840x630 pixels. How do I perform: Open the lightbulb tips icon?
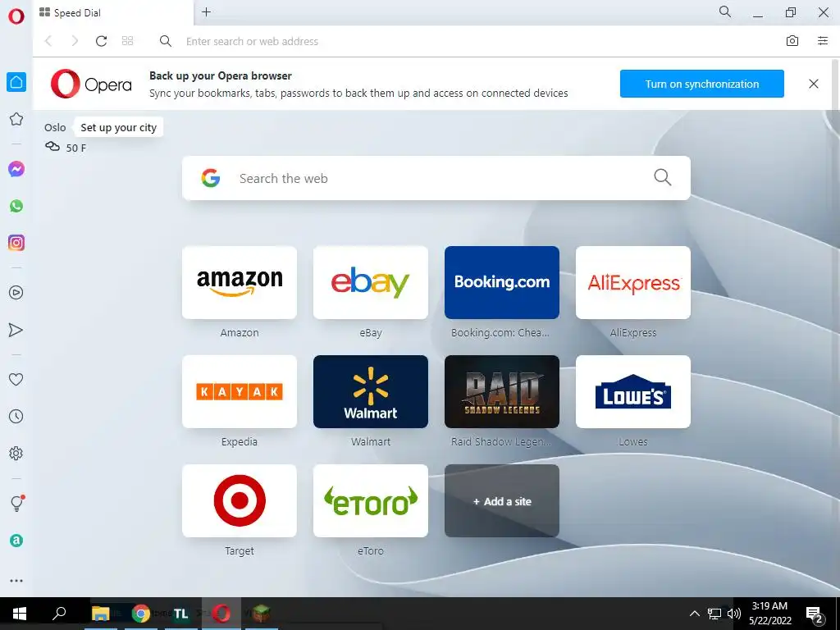coord(16,503)
